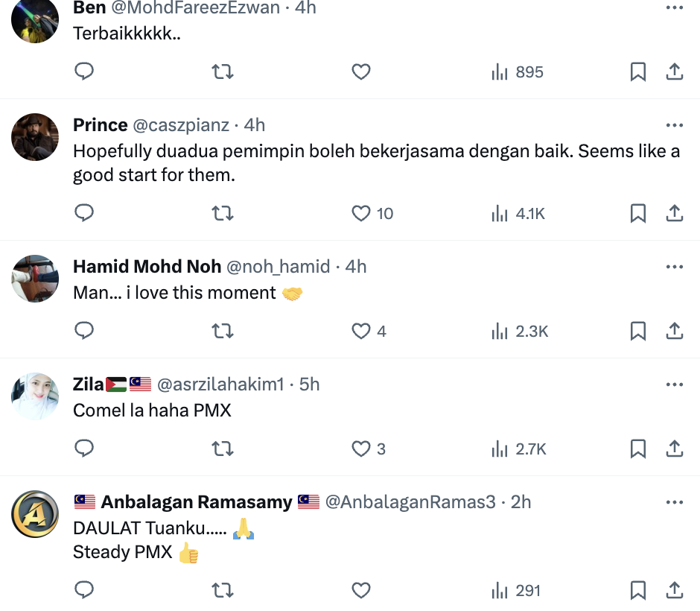Viewport: 700px width, 611px height.
Task: Retweet Prince's tweet about the two leaders
Action: tap(222, 213)
